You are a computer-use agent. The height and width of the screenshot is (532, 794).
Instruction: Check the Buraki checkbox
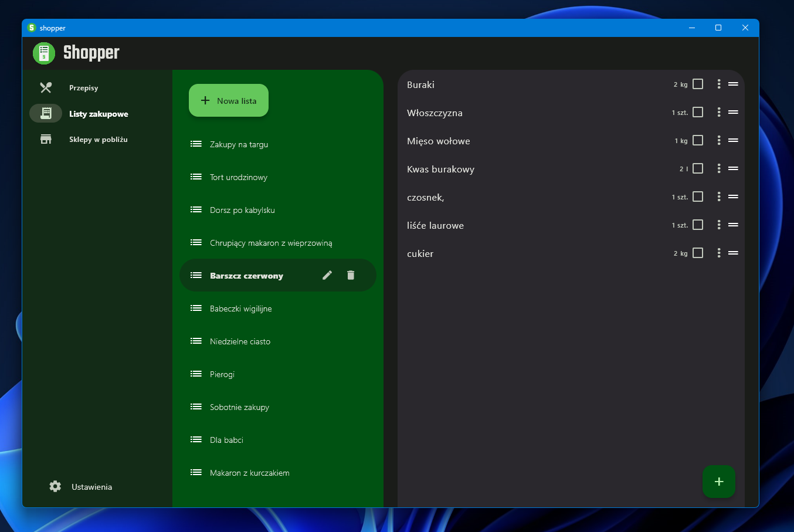click(698, 84)
